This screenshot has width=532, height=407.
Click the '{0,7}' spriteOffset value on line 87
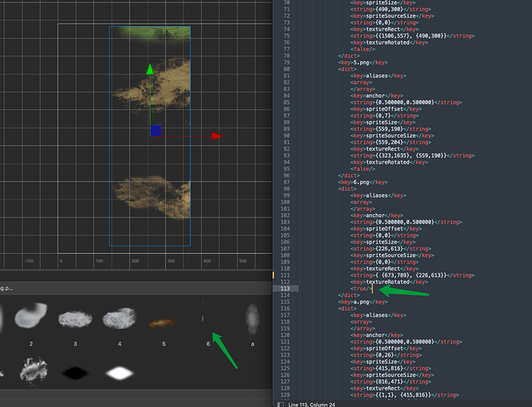(x=382, y=116)
